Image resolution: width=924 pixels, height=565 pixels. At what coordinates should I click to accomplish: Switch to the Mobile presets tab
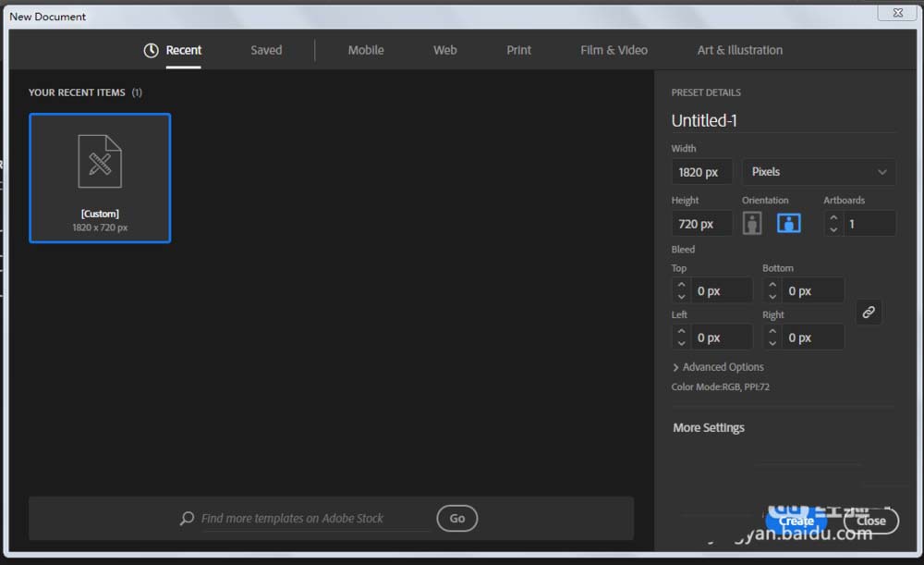(x=365, y=50)
